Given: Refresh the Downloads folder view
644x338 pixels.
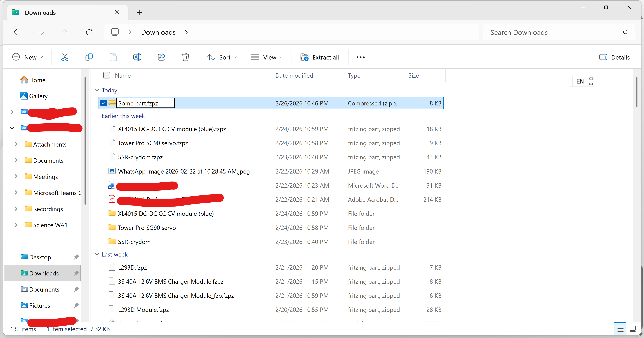Looking at the screenshot, I should coord(89,33).
